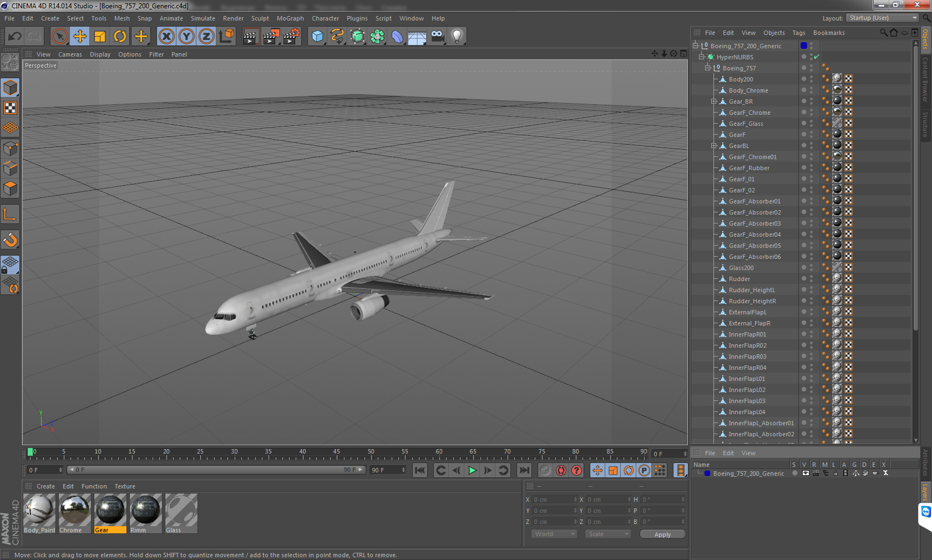This screenshot has height=560, width=932.
Task: Collapse the HyperNURBS tree node
Action: [x=702, y=57]
